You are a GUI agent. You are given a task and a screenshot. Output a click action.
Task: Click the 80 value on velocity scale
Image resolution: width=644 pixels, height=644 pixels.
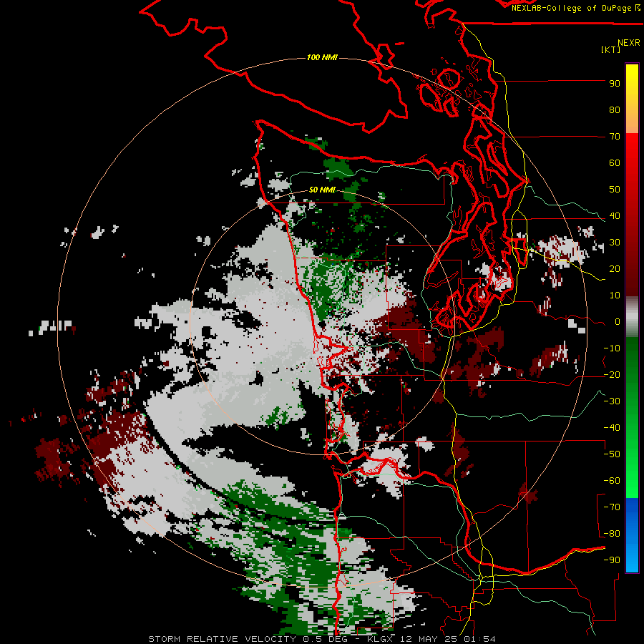click(x=615, y=110)
